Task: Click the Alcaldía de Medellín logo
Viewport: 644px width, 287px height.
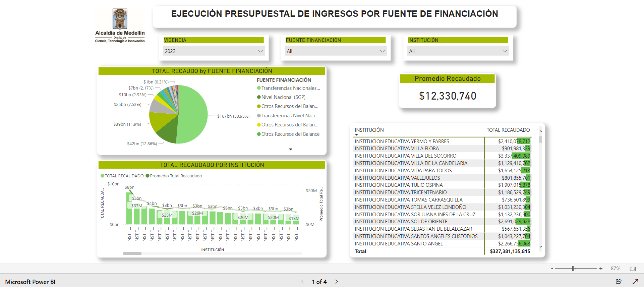Action: click(x=120, y=26)
